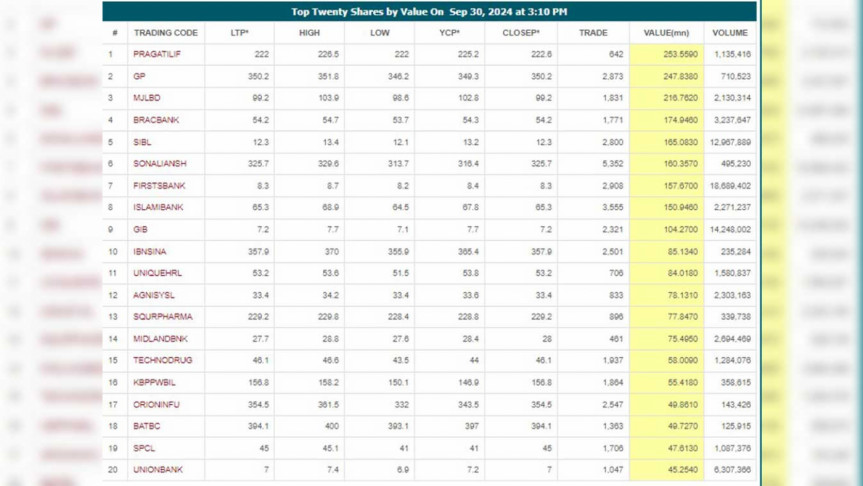Select high price 226.5 in PRAGATILIF row
This screenshot has height=486, width=863.
pyautogui.click(x=328, y=54)
